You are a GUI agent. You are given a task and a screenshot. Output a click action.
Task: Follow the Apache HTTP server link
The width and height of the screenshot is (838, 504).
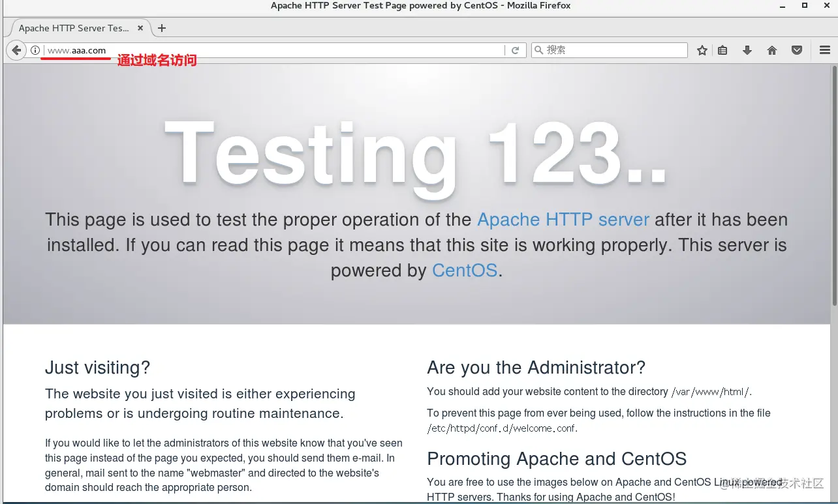(563, 220)
